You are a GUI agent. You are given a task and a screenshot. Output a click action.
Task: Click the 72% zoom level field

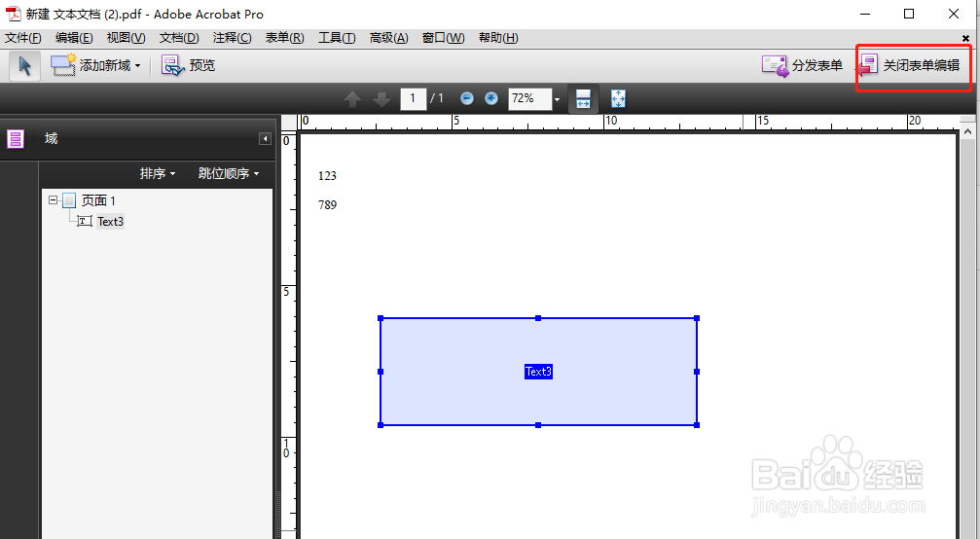point(529,98)
